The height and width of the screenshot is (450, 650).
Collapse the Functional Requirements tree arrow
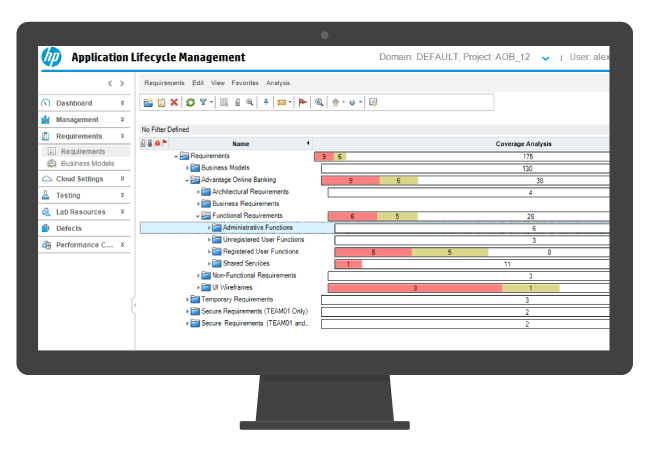coord(198,216)
